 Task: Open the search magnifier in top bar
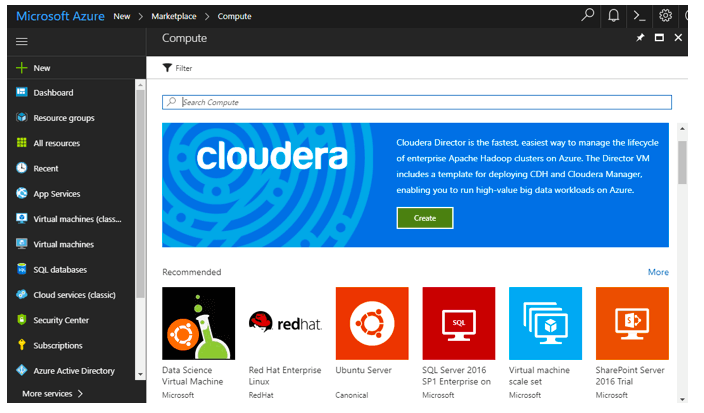click(587, 15)
